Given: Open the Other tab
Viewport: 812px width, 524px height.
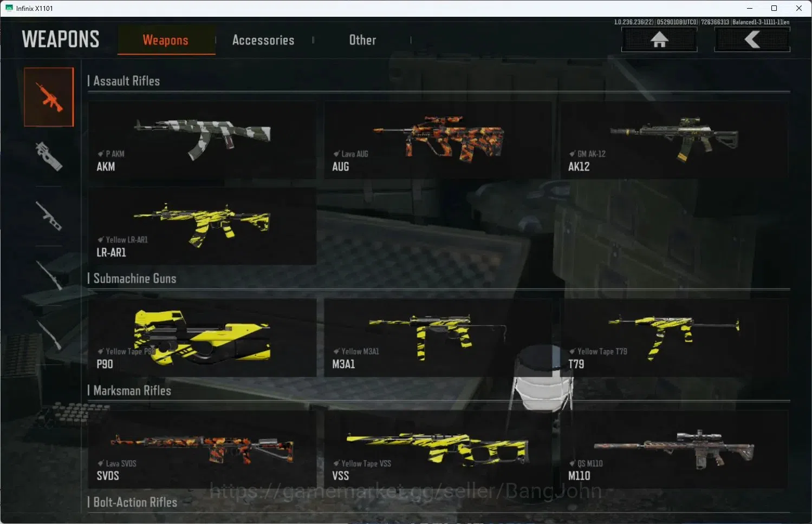Looking at the screenshot, I should point(362,40).
